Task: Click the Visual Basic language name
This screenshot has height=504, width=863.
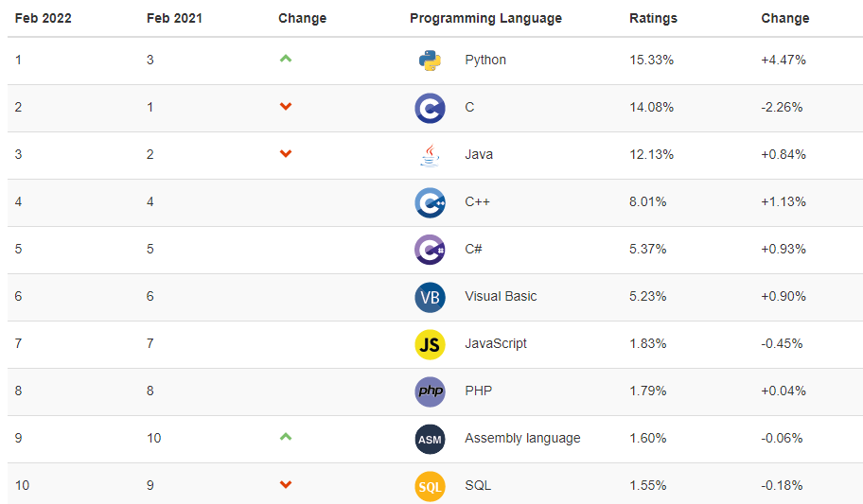Action: [x=501, y=296]
